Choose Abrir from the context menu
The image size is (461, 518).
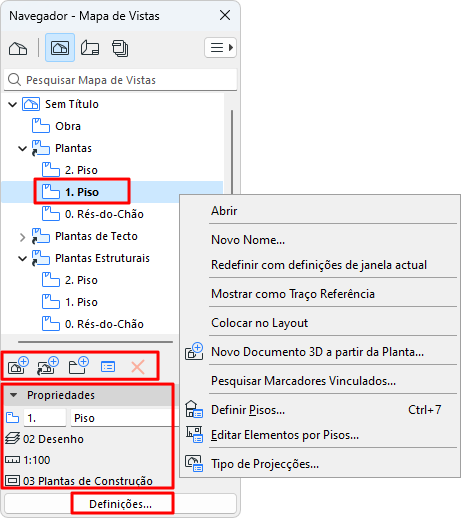224,211
